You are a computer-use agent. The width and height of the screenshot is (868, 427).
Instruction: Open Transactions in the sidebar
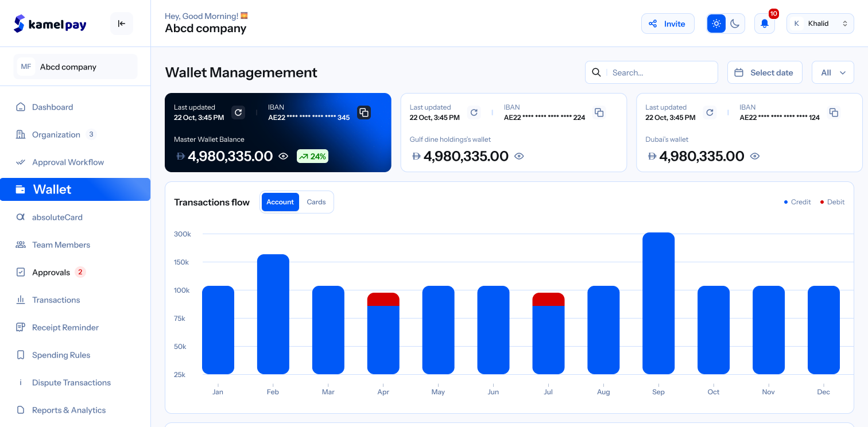pyautogui.click(x=56, y=300)
